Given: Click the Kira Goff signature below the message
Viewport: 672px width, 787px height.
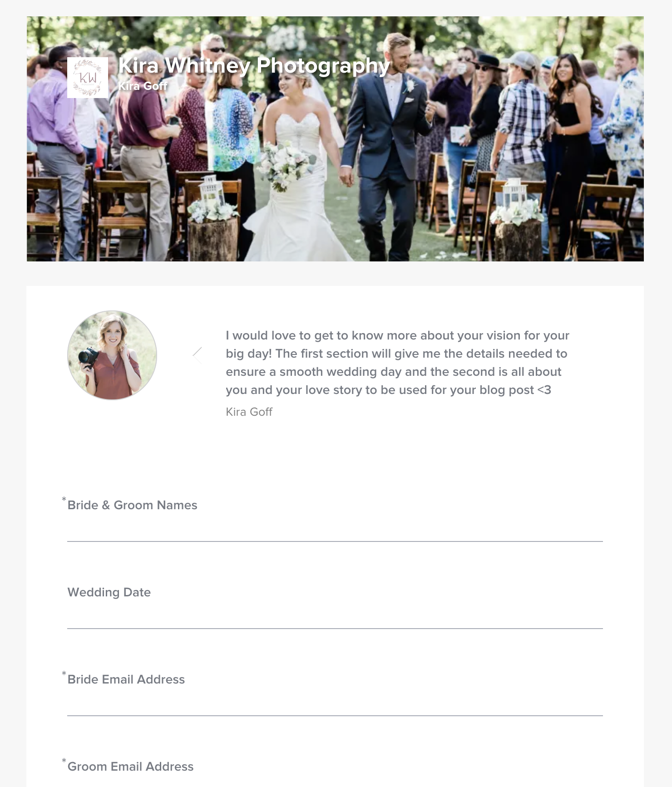Looking at the screenshot, I should pyautogui.click(x=249, y=412).
